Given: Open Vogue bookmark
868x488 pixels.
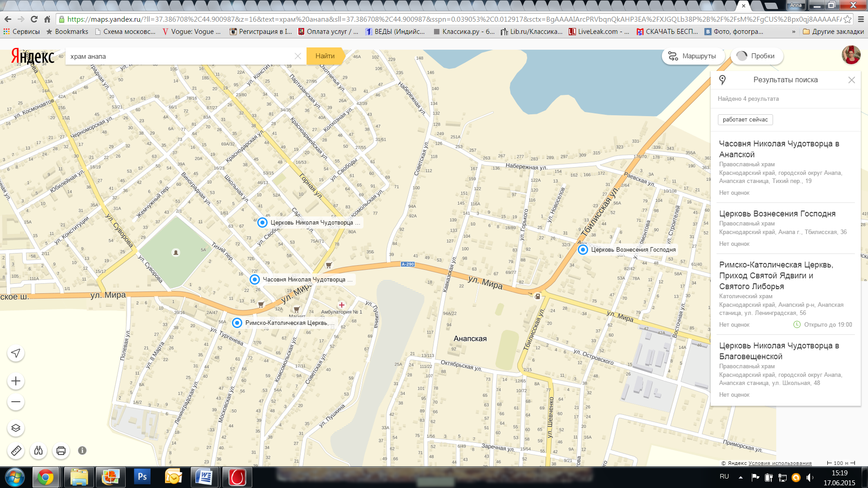Looking at the screenshot, I should click(192, 32).
